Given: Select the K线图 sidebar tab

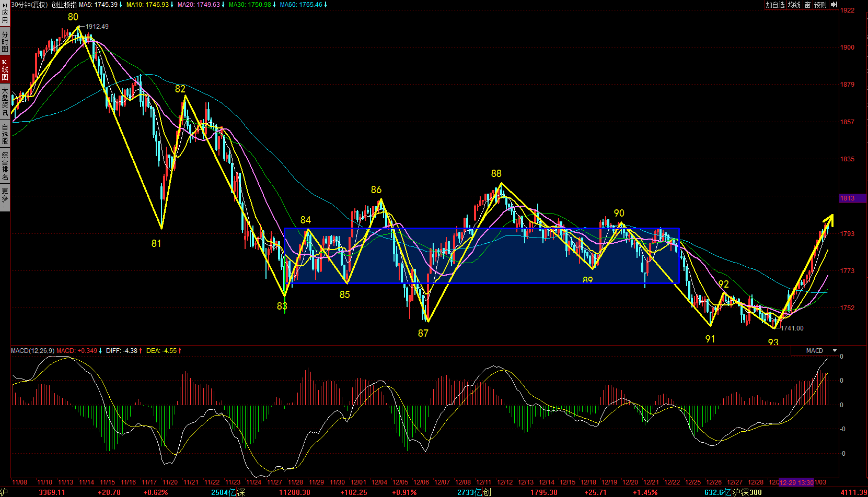Looking at the screenshot, I should click(x=5, y=69).
